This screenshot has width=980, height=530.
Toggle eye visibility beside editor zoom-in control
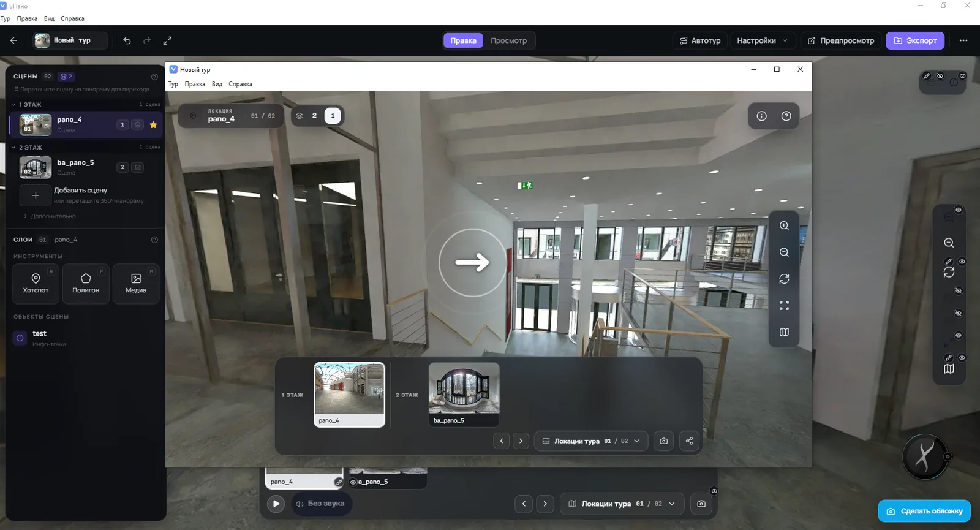[959, 210]
